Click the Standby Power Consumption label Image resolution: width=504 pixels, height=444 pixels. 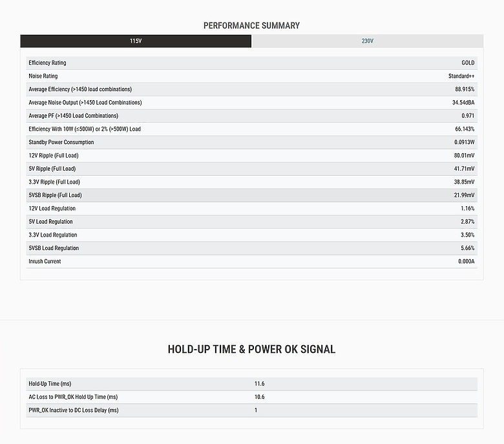pos(61,142)
